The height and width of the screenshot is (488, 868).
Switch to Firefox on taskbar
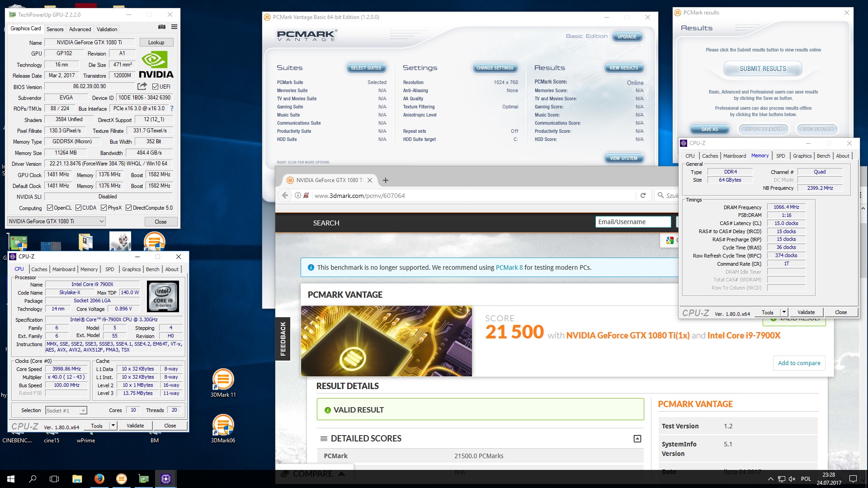pyautogui.click(x=99, y=479)
